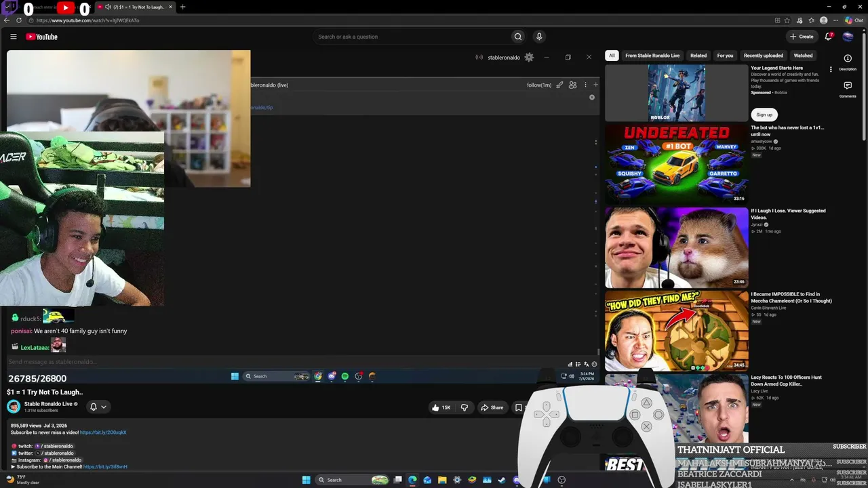Mute the YouTube browser tab audio

pos(108,7)
